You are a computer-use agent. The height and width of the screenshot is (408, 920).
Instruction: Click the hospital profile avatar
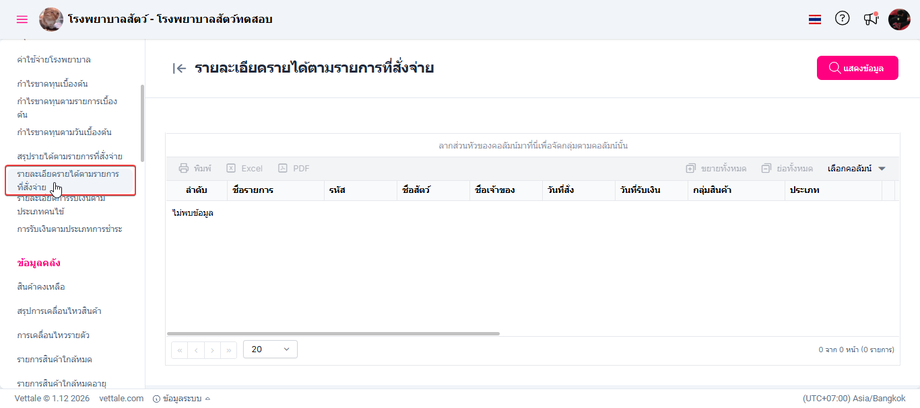click(x=51, y=19)
